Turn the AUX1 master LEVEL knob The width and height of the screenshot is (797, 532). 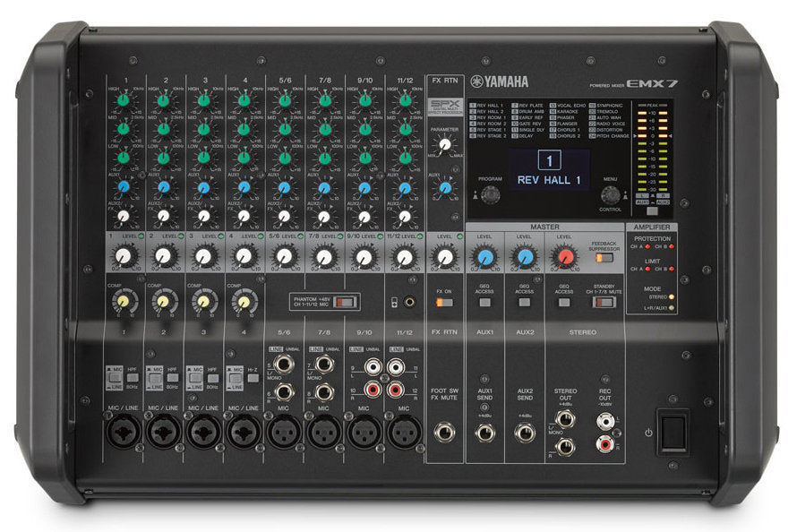coord(484,257)
